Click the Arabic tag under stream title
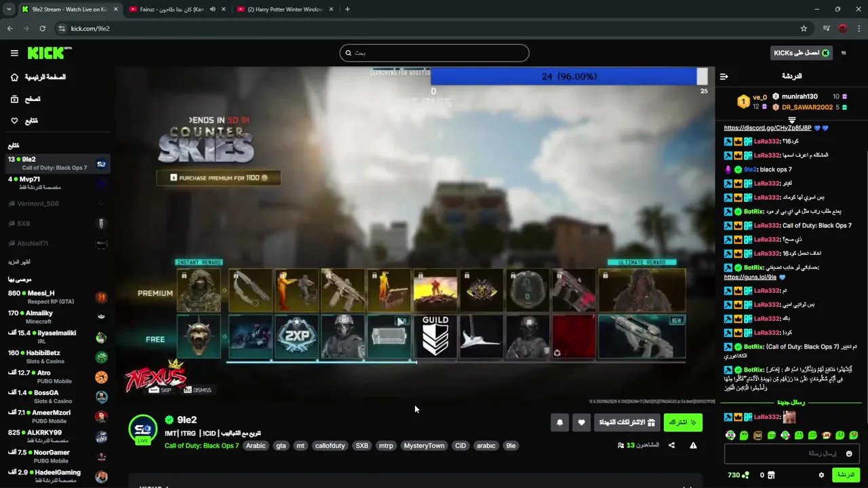The height and width of the screenshot is (488, 868). [256, 445]
